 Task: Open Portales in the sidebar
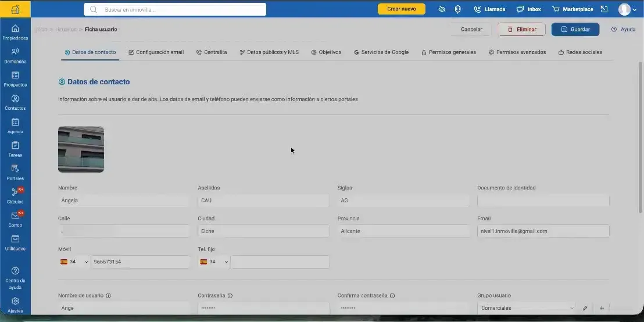click(15, 173)
